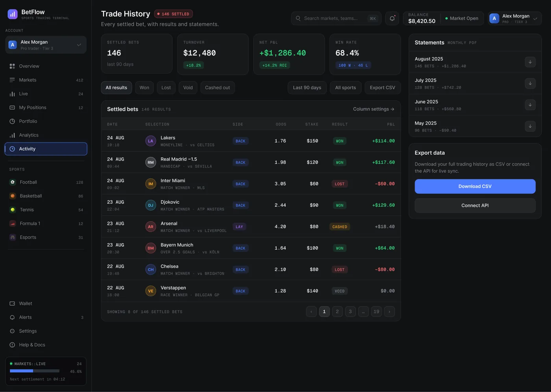This screenshot has height=392, width=551.
Task: Select Formula 1 sport in sidebar
Action: point(46,224)
